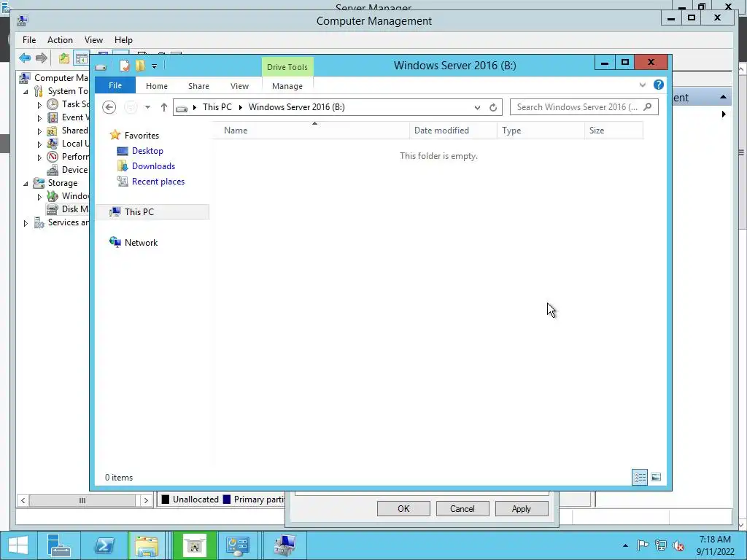Open address bar previous locations dropdown

pyautogui.click(x=477, y=108)
